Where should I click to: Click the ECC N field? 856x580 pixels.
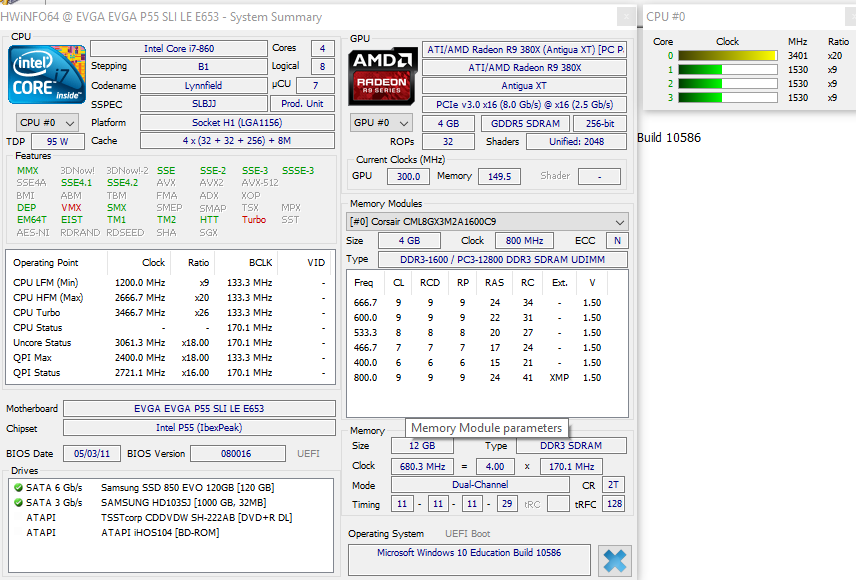[x=617, y=240]
